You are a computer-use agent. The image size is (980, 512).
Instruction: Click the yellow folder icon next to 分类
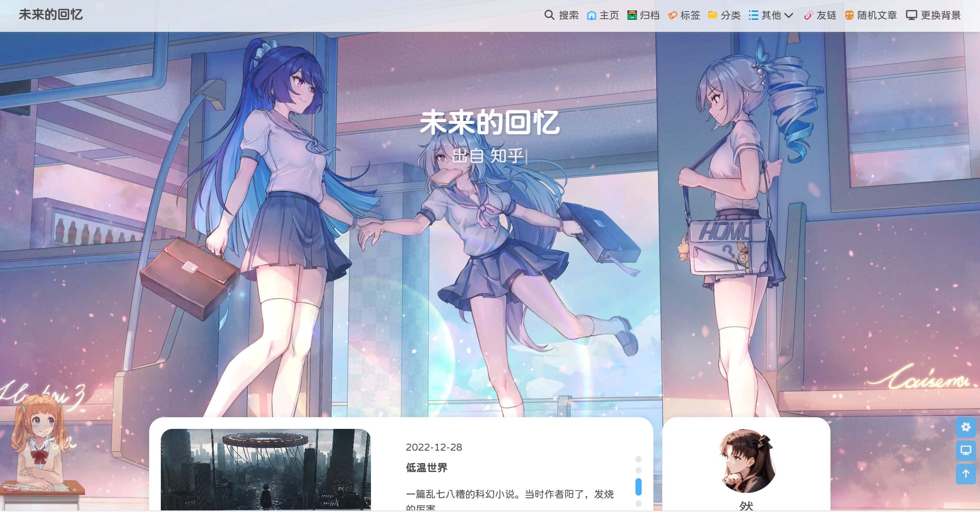coord(712,16)
